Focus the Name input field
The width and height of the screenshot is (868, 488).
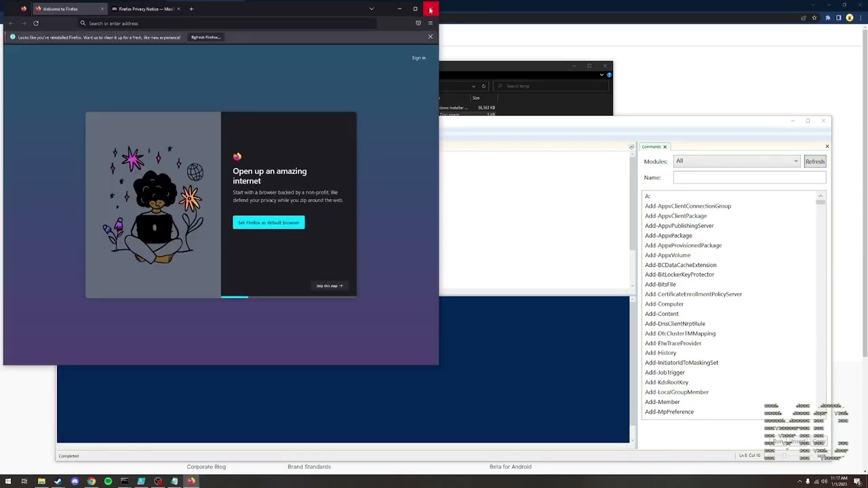(749, 178)
